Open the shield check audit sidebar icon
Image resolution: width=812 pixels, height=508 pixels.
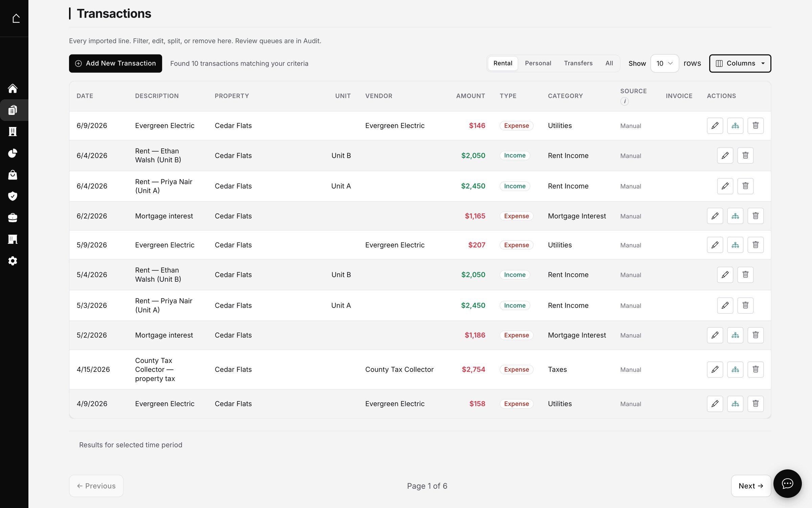click(13, 196)
